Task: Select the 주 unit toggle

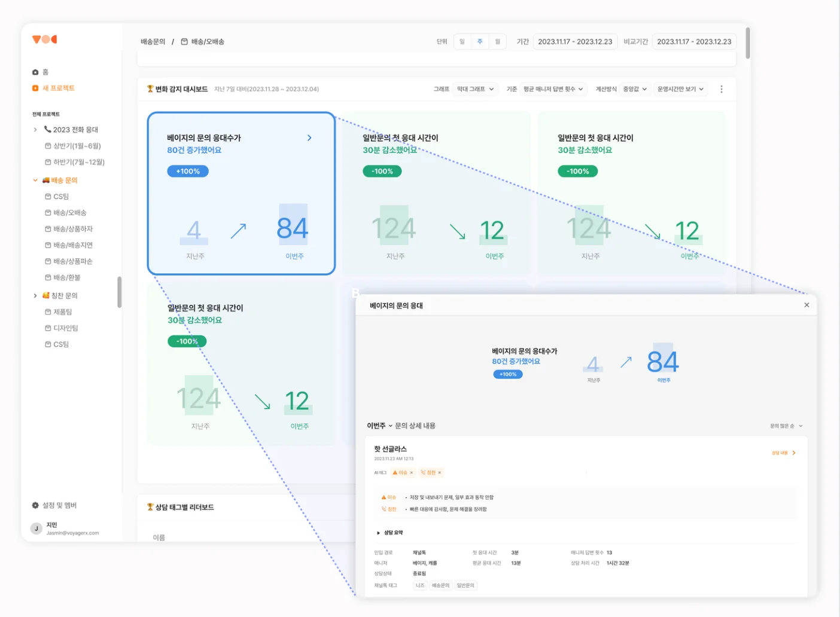Action: coord(480,42)
